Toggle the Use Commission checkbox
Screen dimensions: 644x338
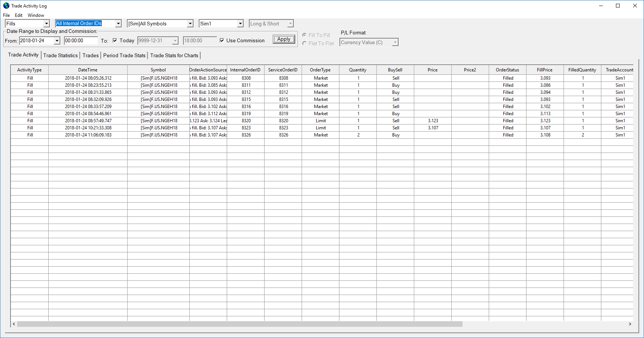pyautogui.click(x=222, y=40)
